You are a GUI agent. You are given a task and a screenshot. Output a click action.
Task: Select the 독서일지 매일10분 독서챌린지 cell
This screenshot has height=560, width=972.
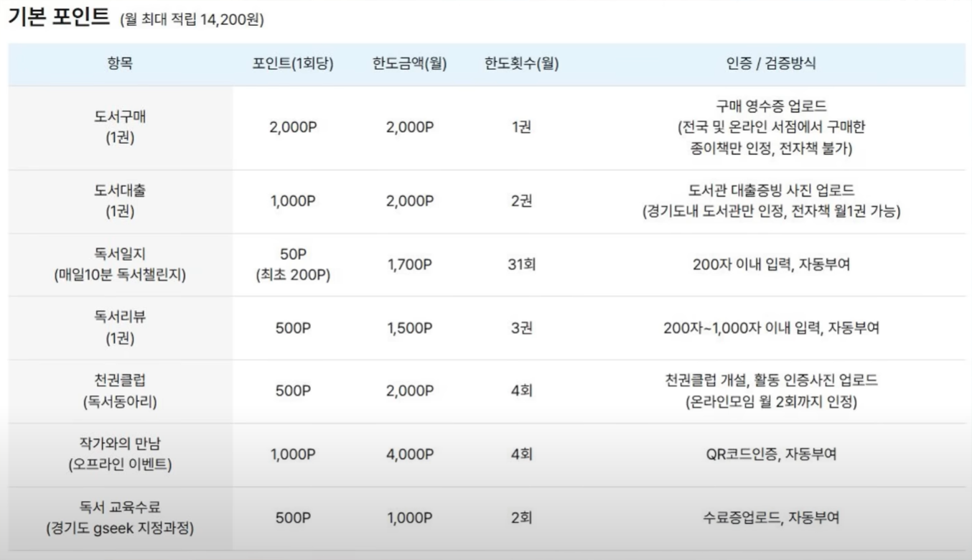[120, 264]
